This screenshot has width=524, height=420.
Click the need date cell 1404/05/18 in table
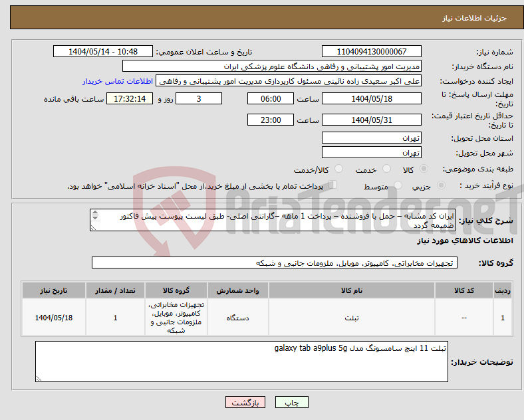54,318
